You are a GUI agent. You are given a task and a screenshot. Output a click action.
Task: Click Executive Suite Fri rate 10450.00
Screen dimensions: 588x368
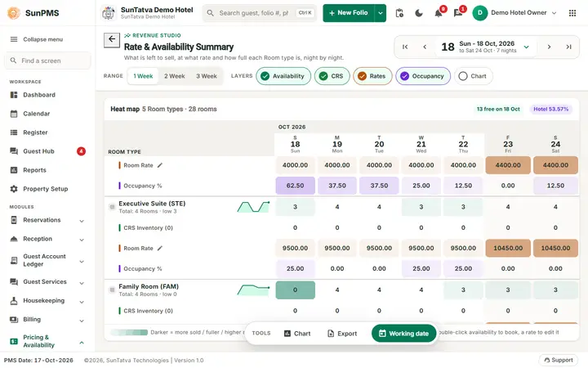click(508, 249)
